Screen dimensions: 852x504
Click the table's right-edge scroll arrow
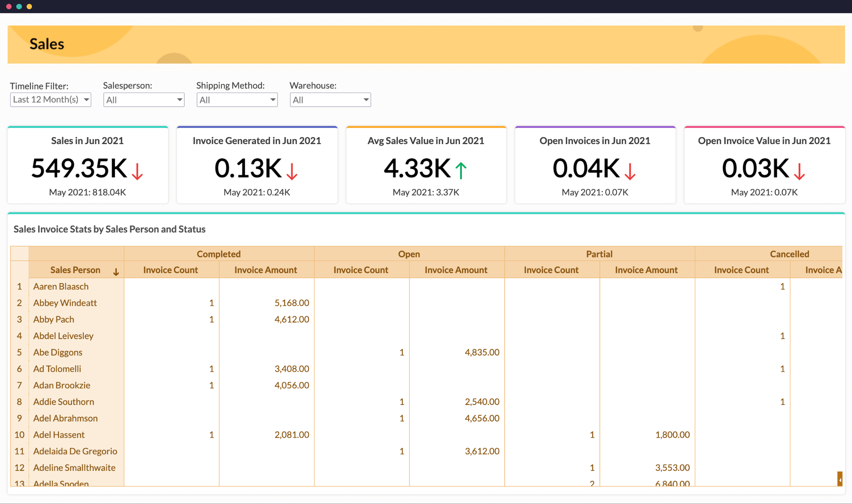(840, 479)
